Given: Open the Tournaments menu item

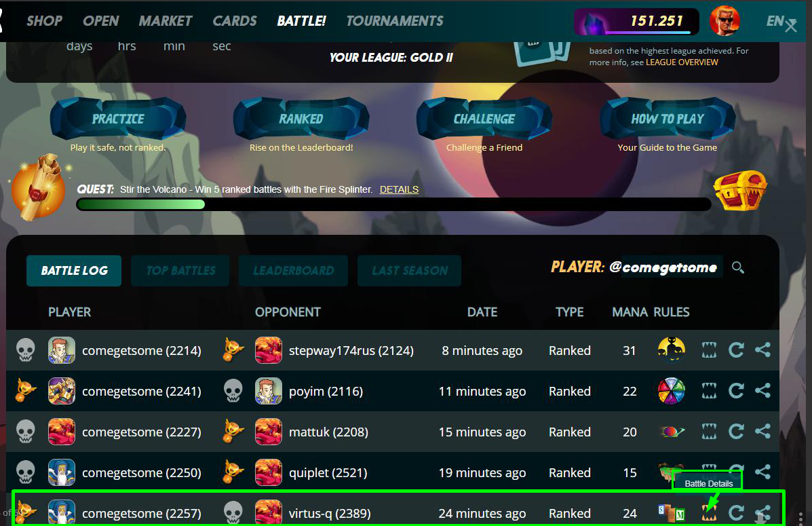Looking at the screenshot, I should (395, 21).
